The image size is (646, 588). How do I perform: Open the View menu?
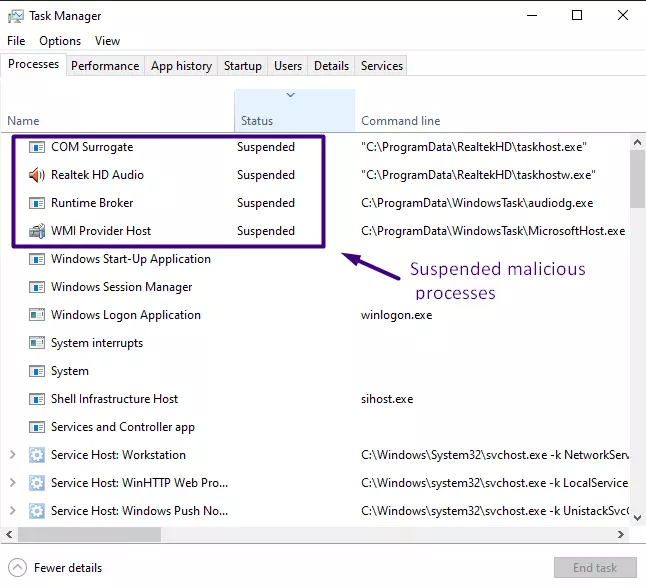click(107, 41)
